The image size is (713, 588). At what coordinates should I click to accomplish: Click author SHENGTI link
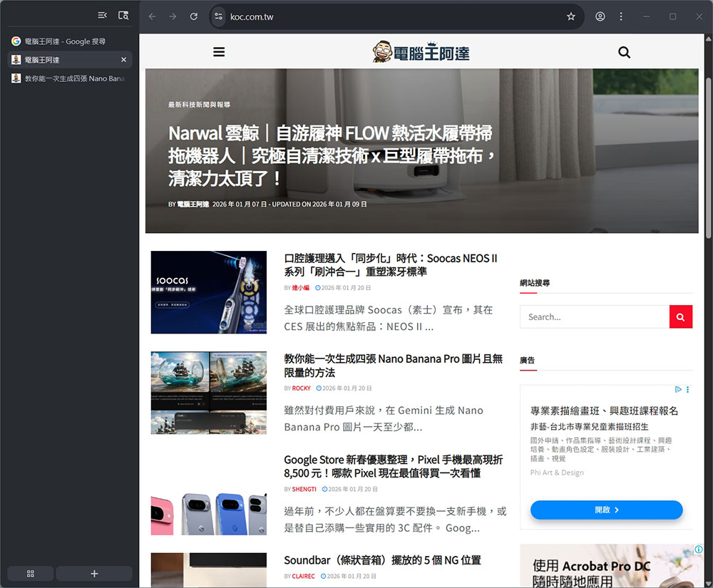pyautogui.click(x=304, y=490)
